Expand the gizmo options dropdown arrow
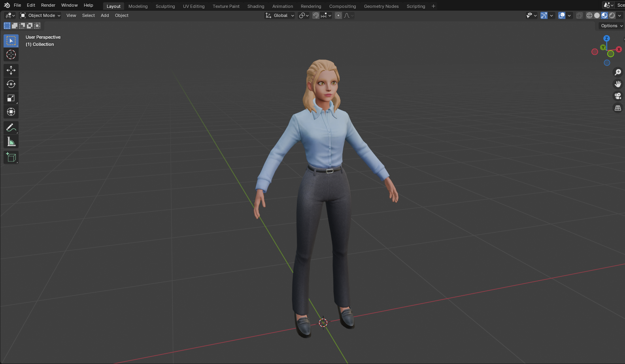The image size is (625, 364). tap(551, 15)
